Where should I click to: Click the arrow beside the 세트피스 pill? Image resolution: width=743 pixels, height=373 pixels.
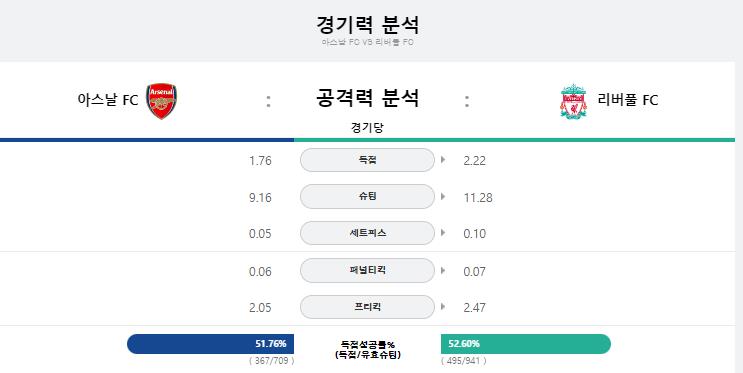click(x=443, y=233)
